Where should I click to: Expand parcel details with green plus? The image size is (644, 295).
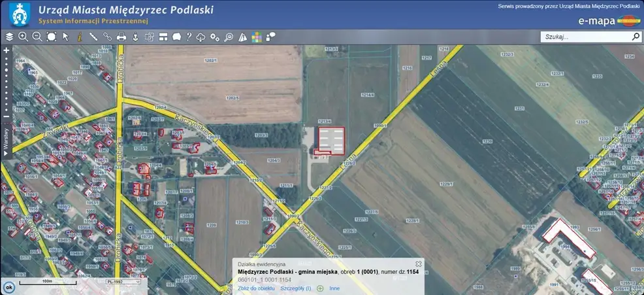320,288
